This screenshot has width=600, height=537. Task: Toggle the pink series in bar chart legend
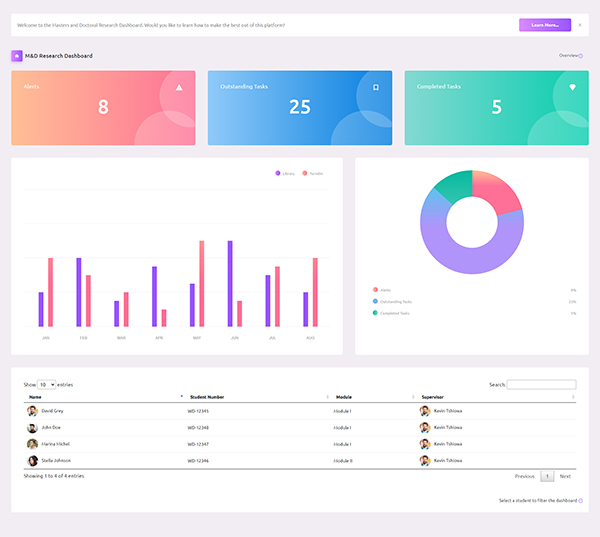pyautogui.click(x=312, y=174)
